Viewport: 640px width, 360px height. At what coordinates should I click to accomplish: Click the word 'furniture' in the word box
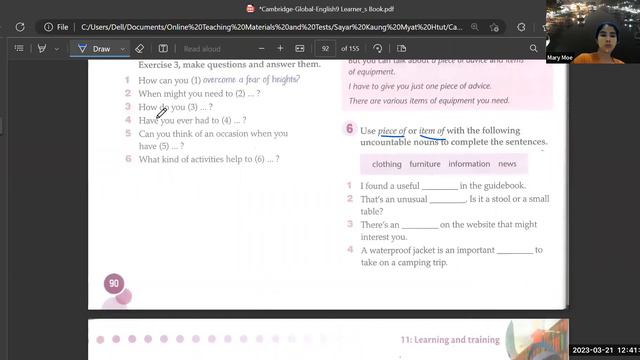pyautogui.click(x=425, y=164)
